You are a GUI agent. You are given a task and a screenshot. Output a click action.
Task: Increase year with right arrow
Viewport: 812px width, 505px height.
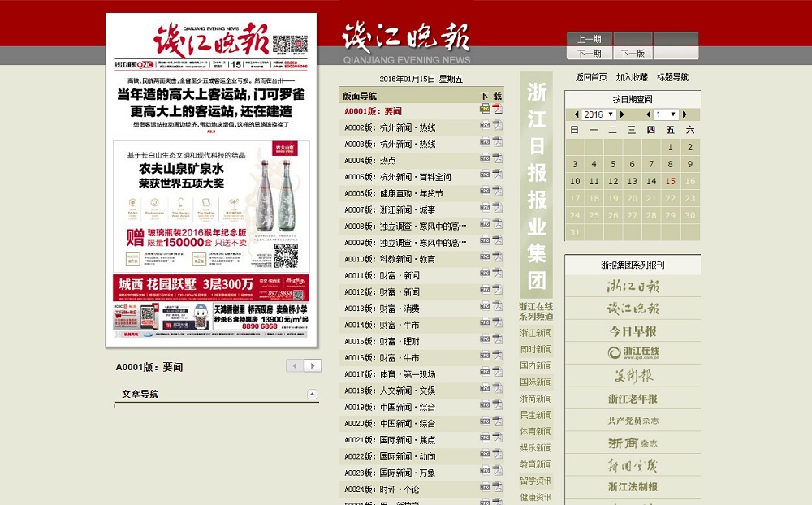coord(622,114)
